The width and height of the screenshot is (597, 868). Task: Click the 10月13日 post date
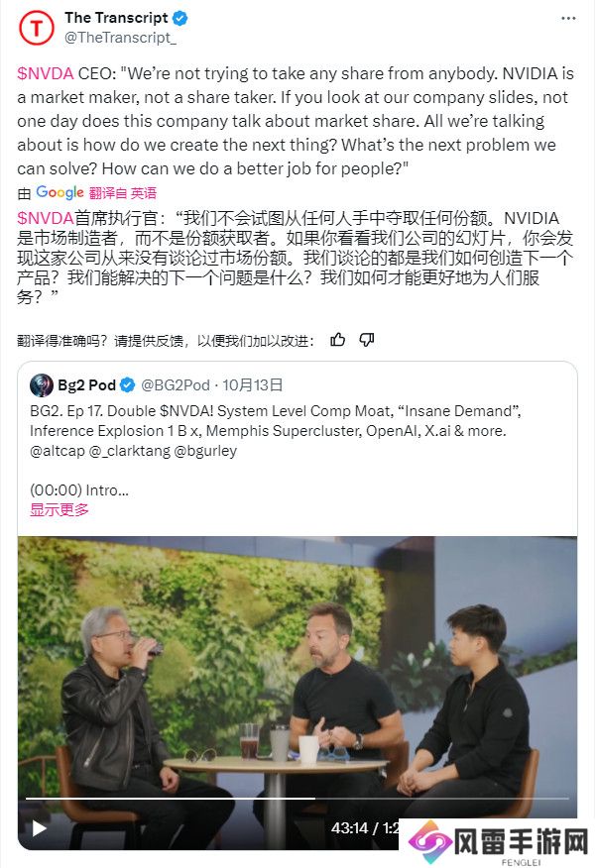click(x=253, y=385)
